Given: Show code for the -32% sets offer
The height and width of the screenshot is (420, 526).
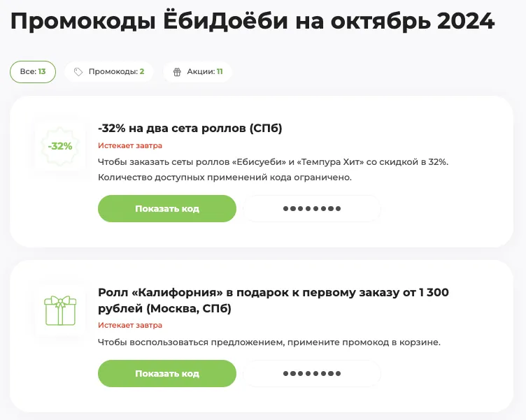Looking at the screenshot, I should 167,208.
